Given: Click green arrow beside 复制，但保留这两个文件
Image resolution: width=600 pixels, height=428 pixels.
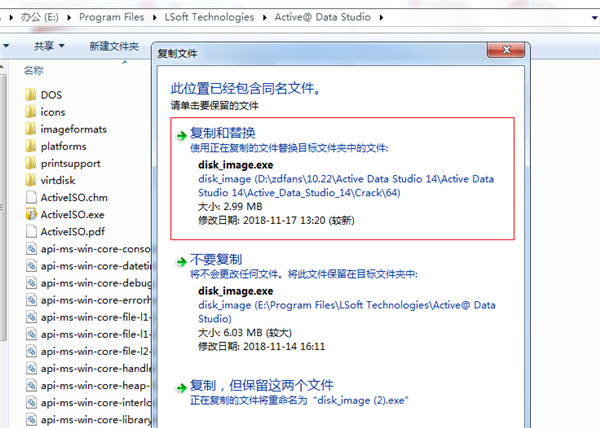Looking at the screenshot, I should pyautogui.click(x=181, y=388).
